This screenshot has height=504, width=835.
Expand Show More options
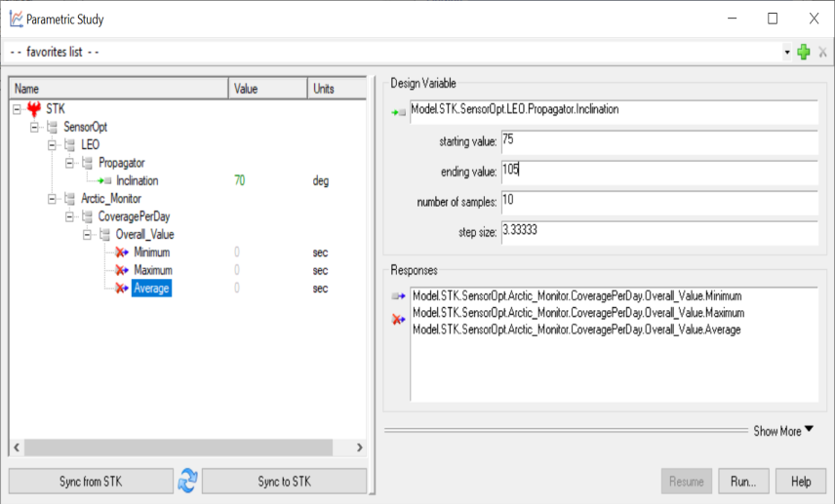[782, 431]
